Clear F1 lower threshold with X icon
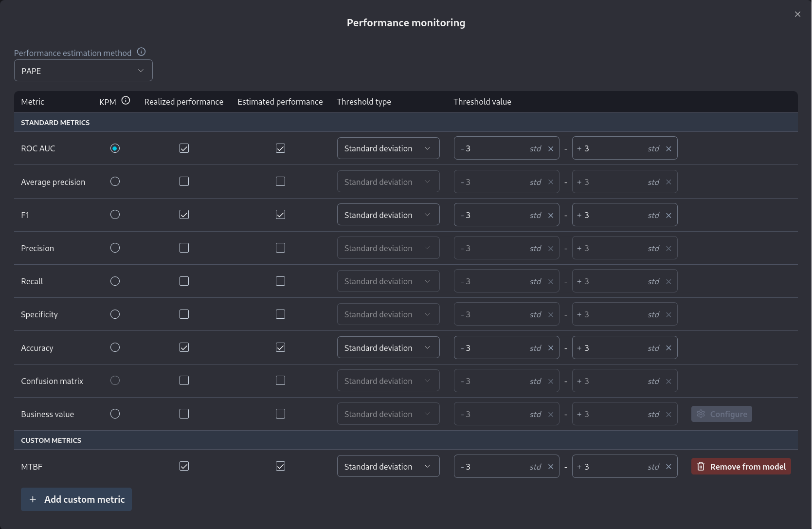The width and height of the screenshot is (812, 529). coord(551,216)
